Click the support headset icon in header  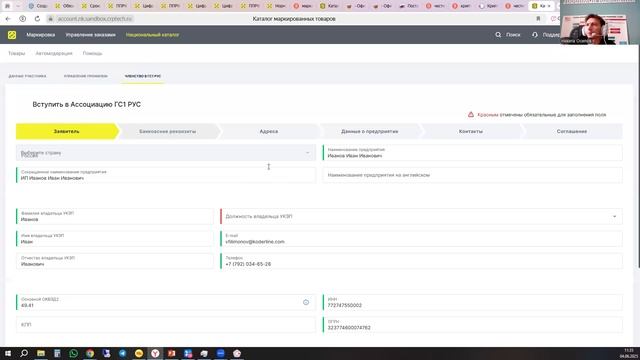pos(535,35)
